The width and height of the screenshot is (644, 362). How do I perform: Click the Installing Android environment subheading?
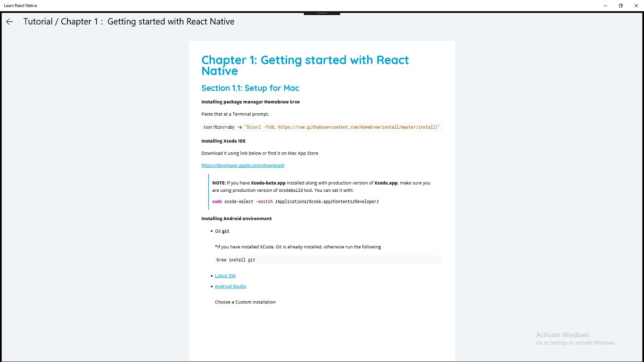237,219
